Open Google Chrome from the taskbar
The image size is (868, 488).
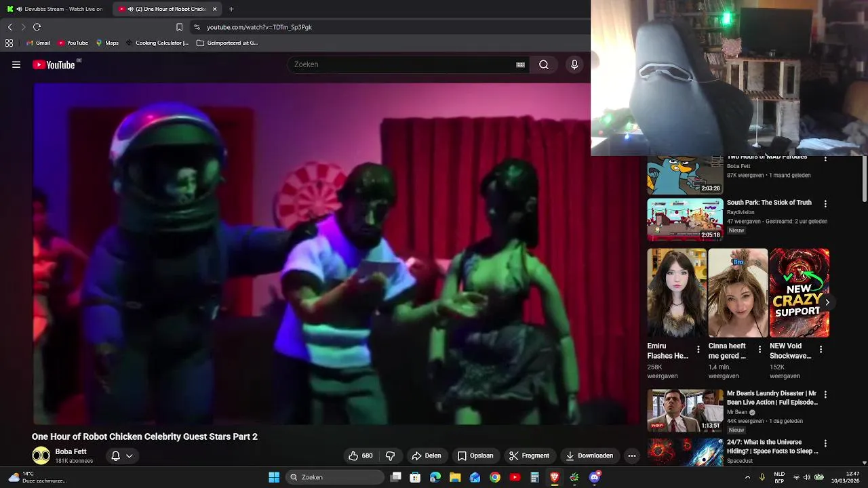click(495, 477)
